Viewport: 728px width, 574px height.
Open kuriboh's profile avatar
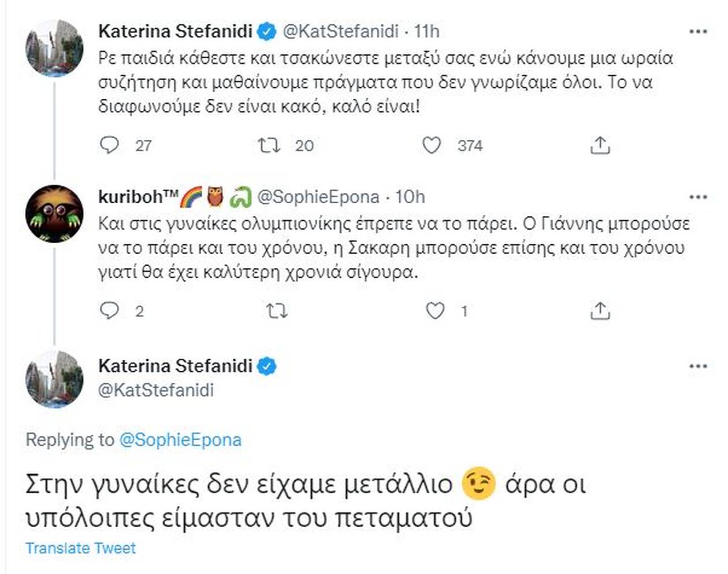pyautogui.click(x=55, y=213)
